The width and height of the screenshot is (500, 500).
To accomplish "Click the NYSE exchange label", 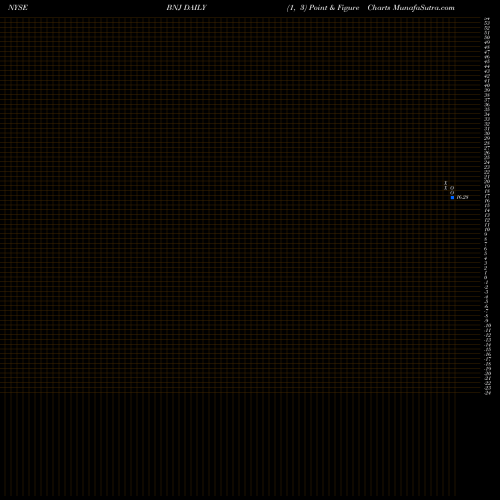I will click(18, 8).
